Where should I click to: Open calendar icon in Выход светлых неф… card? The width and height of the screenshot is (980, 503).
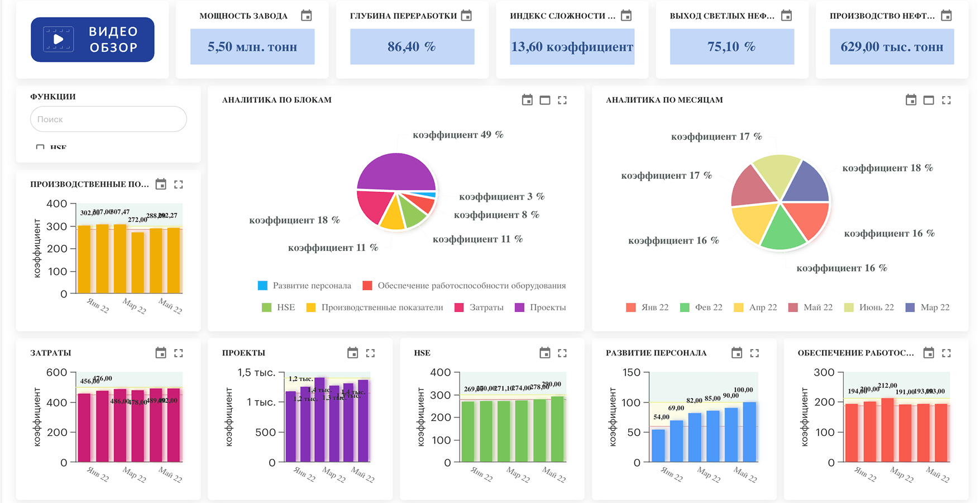pos(786,16)
